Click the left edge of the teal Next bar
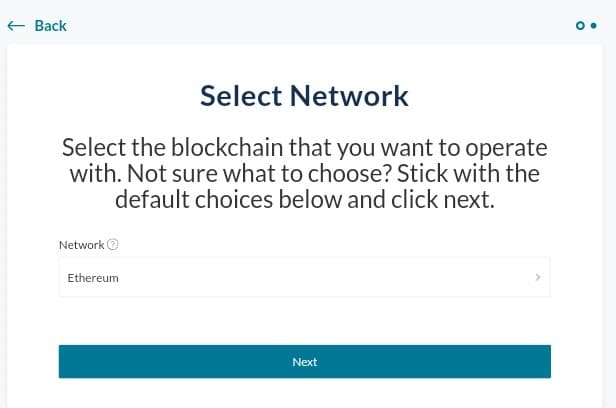The image size is (616, 408). (x=63, y=362)
